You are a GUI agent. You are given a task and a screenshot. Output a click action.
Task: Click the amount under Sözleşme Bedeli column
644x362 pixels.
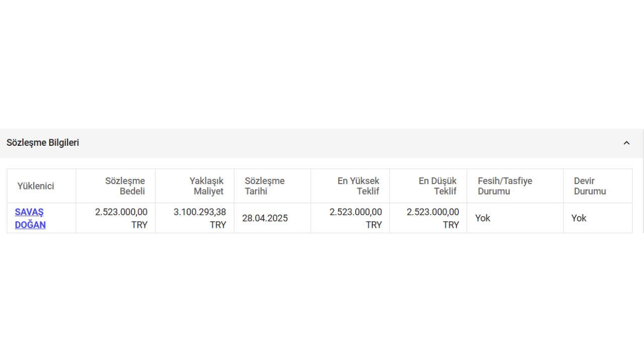click(121, 212)
